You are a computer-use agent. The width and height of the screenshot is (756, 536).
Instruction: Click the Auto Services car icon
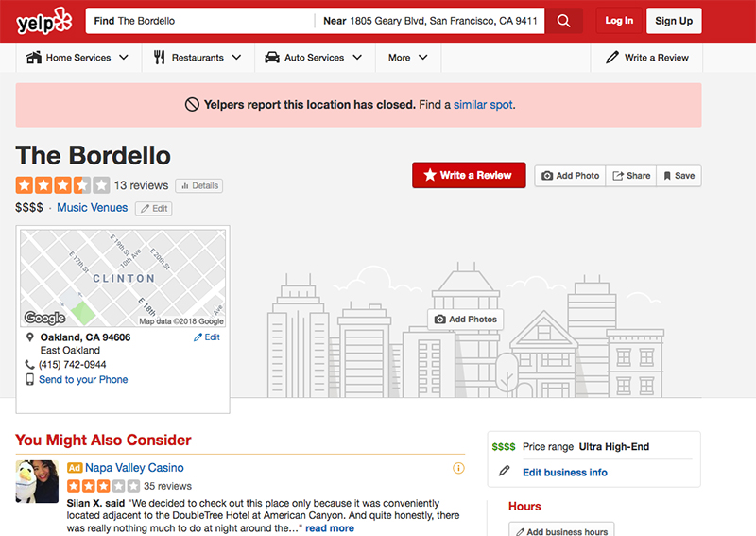click(272, 58)
